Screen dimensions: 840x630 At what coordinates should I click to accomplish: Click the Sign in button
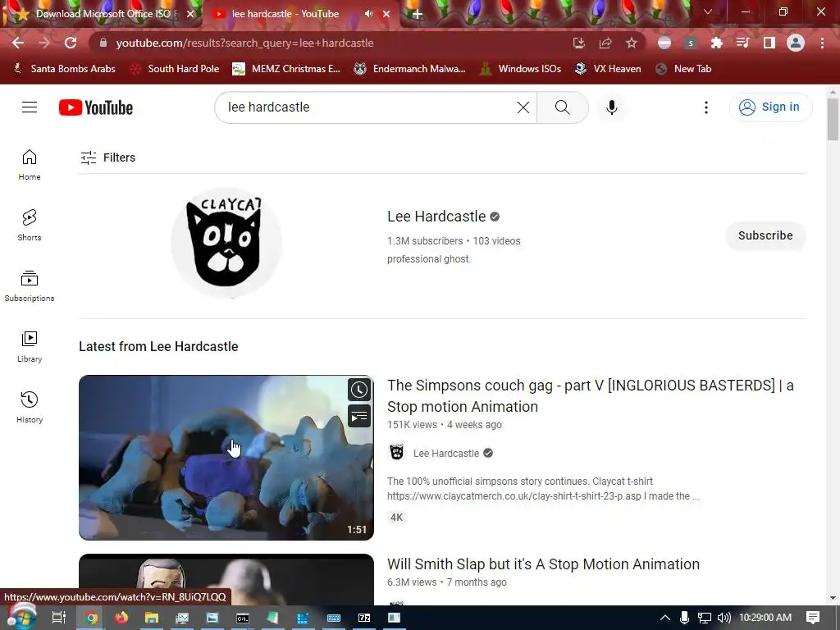click(x=771, y=107)
